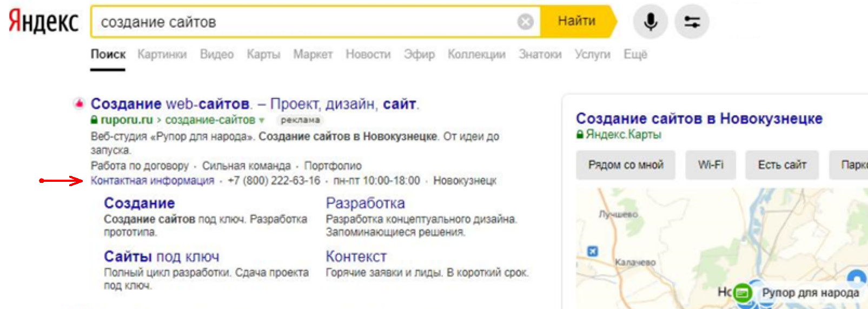Expand the Ещё menu

coord(635,54)
